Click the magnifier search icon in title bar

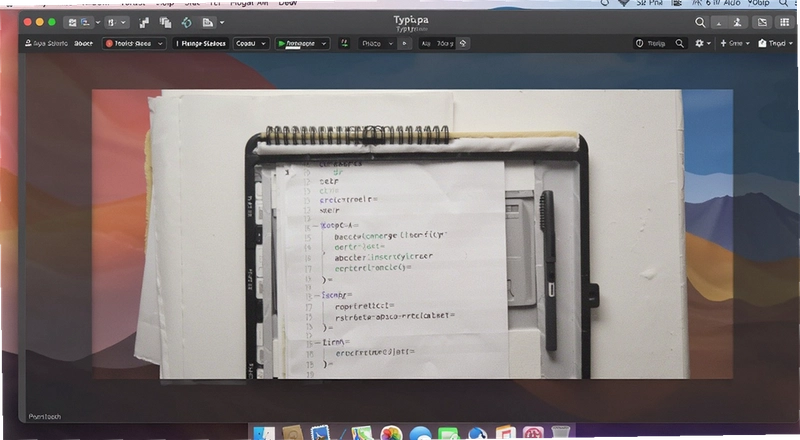[700, 22]
